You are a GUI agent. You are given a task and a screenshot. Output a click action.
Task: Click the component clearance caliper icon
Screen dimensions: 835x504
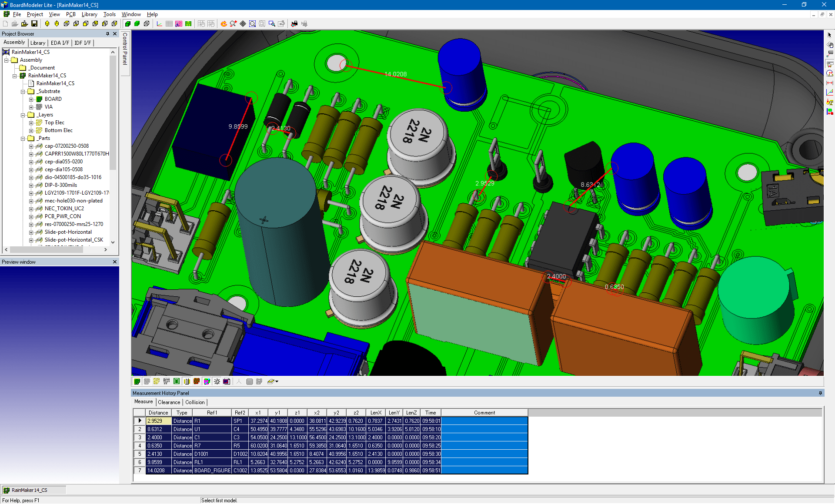coord(830,63)
